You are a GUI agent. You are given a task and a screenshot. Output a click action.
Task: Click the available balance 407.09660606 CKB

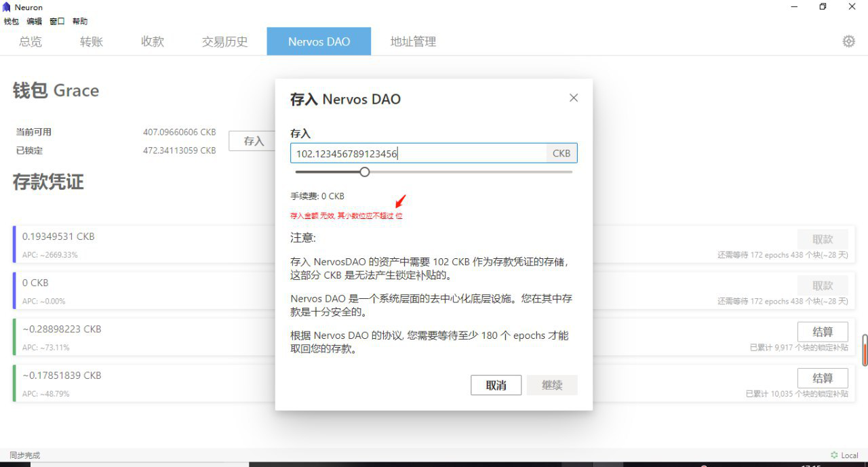(x=180, y=132)
